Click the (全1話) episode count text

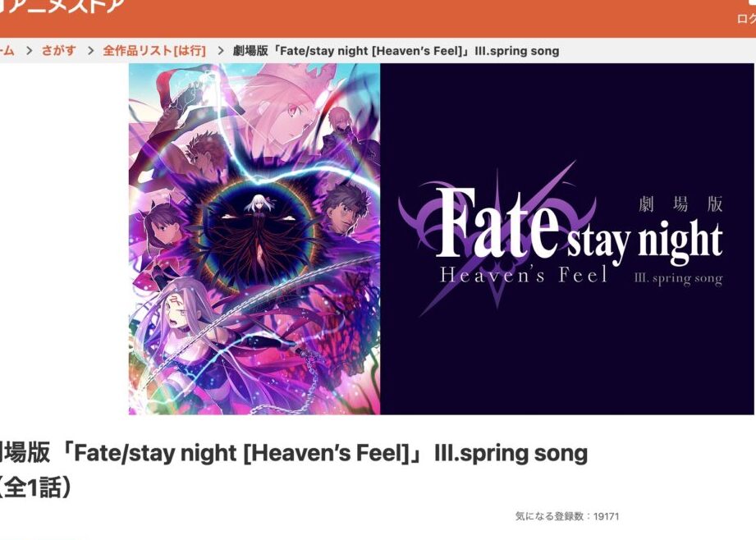tap(36, 487)
